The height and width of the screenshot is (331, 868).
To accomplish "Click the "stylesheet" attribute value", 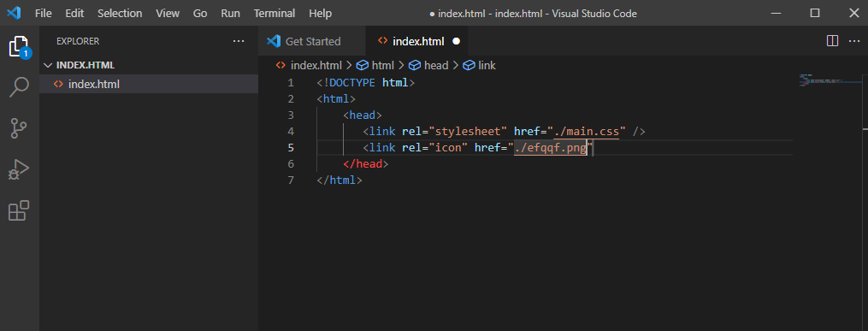I will point(468,132).
